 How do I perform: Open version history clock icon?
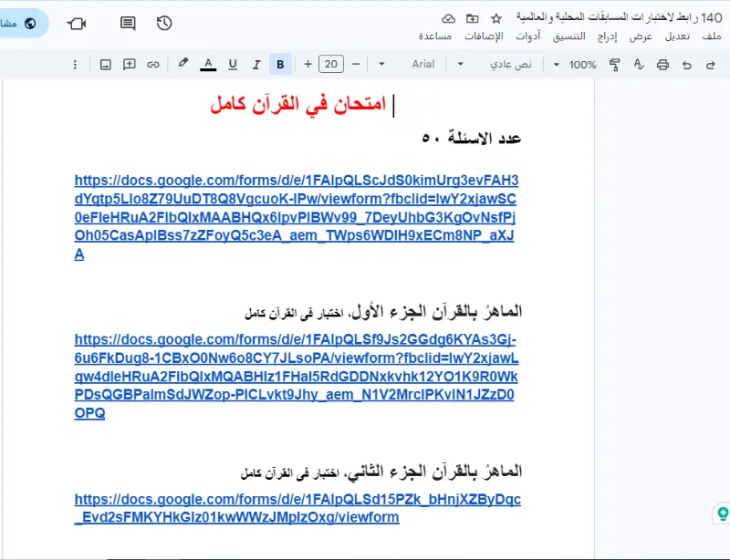click(x=164, y=24)
